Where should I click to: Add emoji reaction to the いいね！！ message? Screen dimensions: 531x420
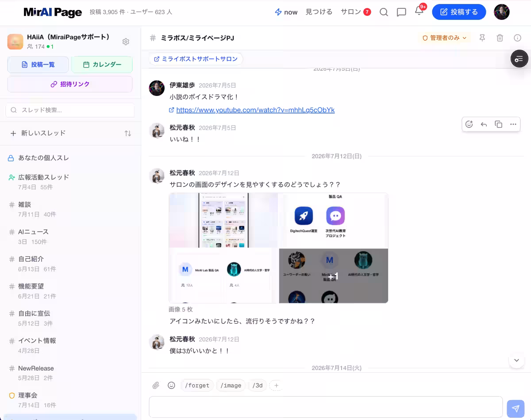[x=469, y=124]
